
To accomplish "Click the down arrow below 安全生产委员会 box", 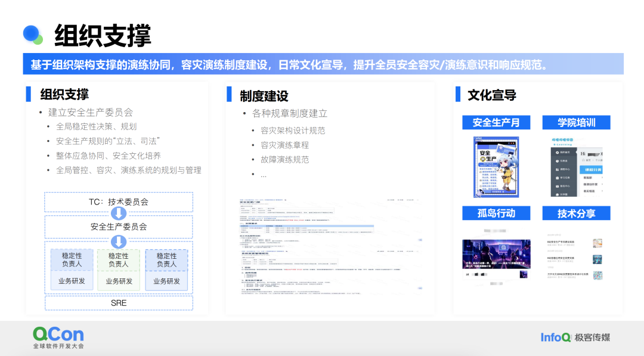I will 119,242.
